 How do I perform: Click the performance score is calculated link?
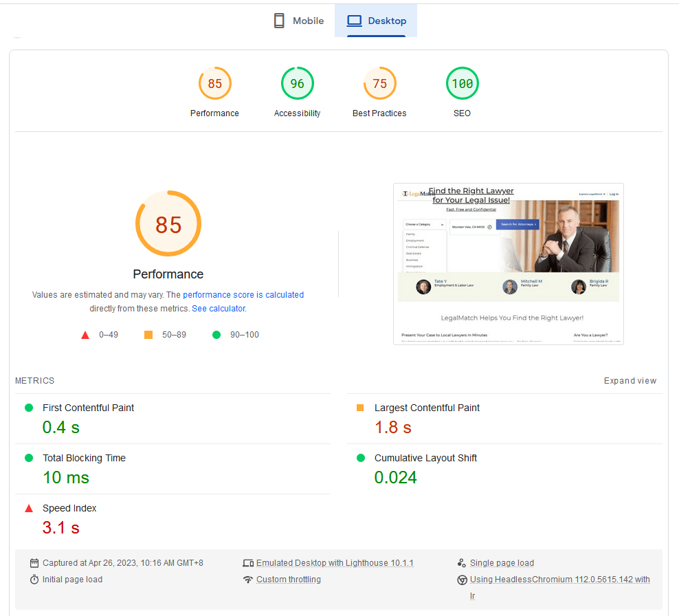[243, 294]
